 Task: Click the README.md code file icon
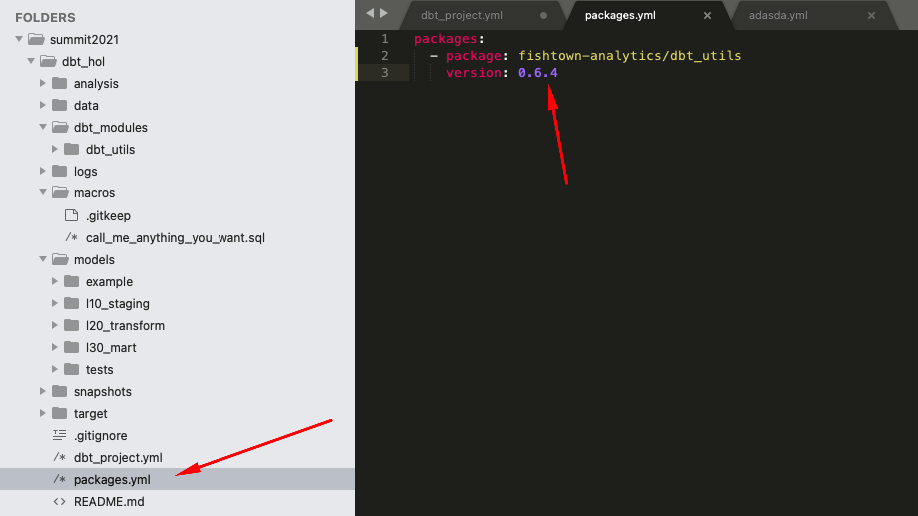[60, 501]
